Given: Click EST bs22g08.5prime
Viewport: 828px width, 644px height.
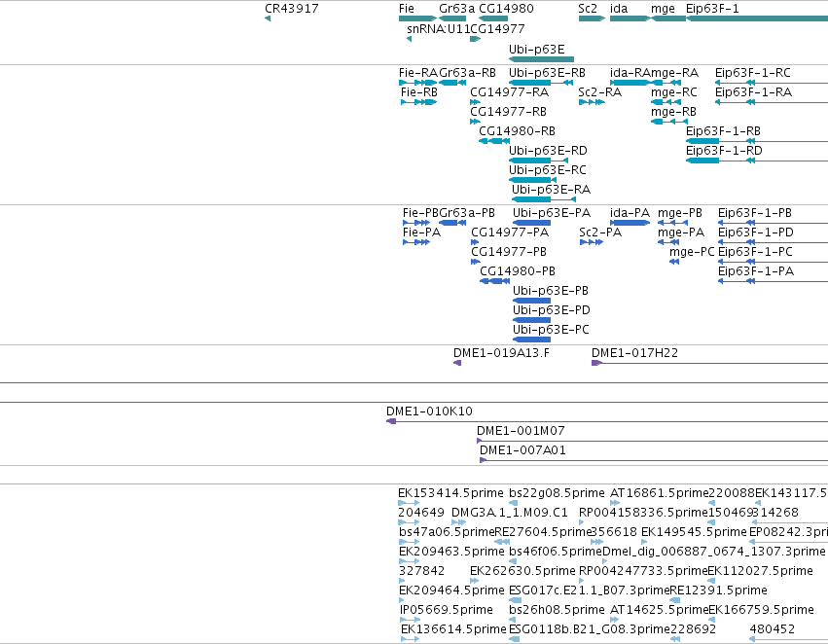Looking at the screenshot, I should 514,503.
